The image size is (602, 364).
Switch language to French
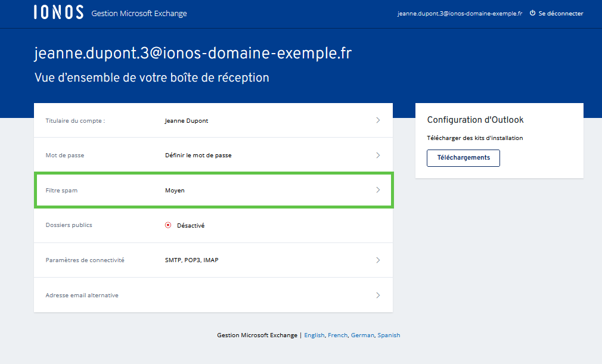[x=337, y=335]
